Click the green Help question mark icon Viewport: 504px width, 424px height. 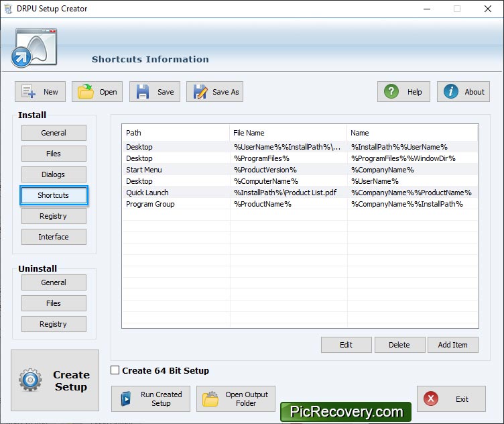coord(391,91)
